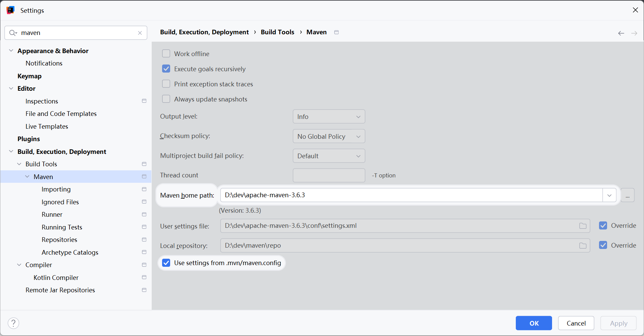Image resolution: width=644 pixels, height=336 pixels.
Task: Expand Maven home path dropdown arrow
Action: [609, 195]
